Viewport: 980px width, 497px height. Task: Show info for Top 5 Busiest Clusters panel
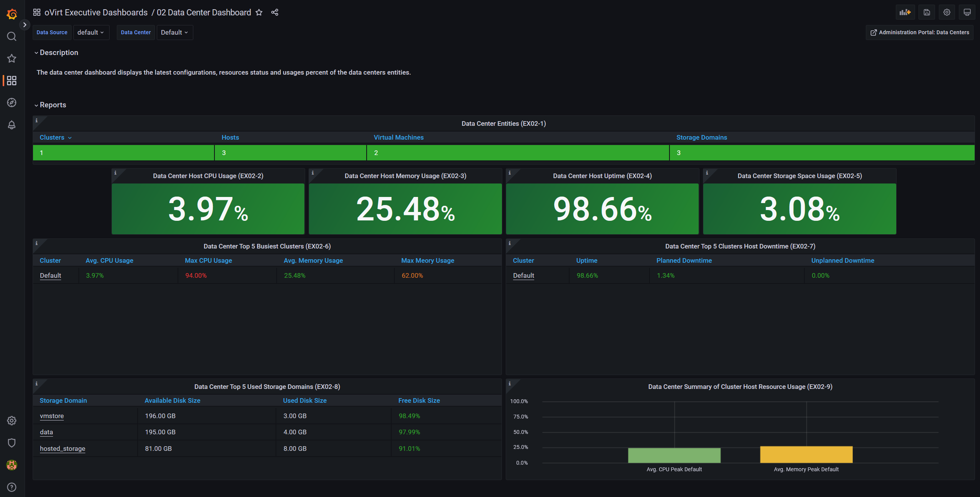click(37, 243)
